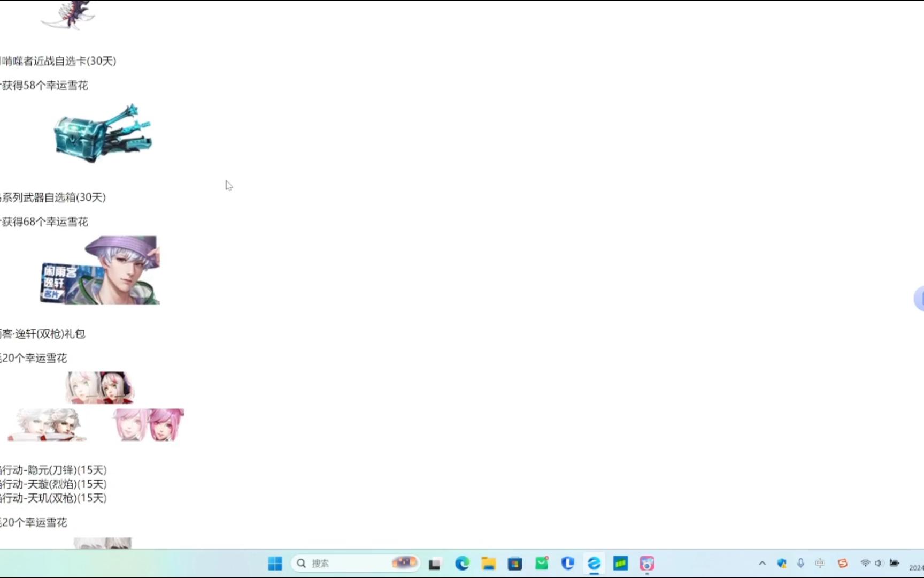This screenshot has height=578, width=924.
Task: Click the top two-girl character avatar image
Action: (99, 387)
